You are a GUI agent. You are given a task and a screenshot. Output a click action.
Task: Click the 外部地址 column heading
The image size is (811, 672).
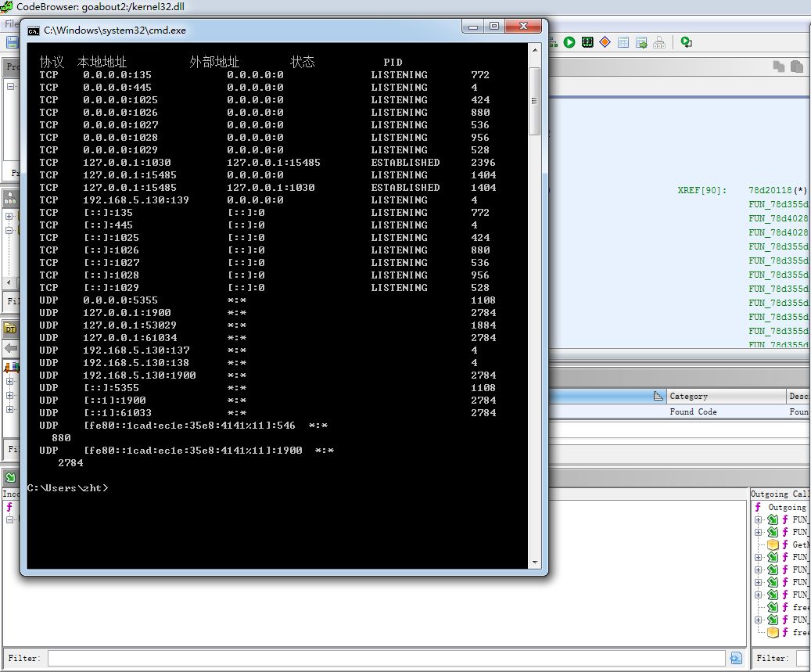pyautogui.click(x=214, y=62)
